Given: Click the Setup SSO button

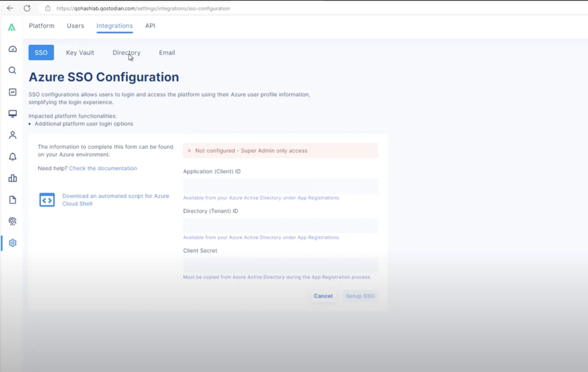Looking at the screenshot, I should tap(360, 296).
